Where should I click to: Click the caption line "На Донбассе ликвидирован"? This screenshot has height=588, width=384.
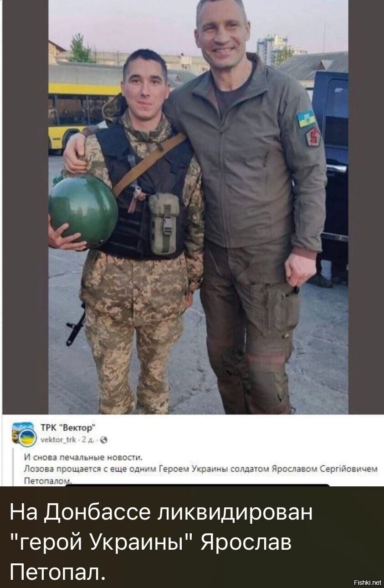(161, 512)
